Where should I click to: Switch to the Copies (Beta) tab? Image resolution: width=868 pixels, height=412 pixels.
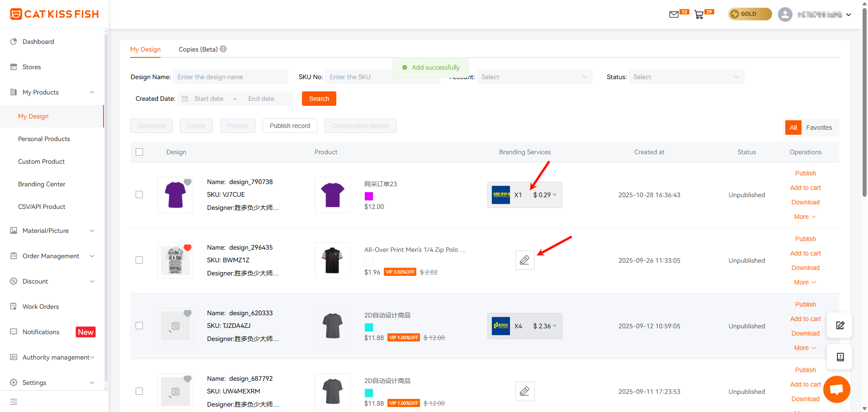pyautogui.click(x=198, y=49)
